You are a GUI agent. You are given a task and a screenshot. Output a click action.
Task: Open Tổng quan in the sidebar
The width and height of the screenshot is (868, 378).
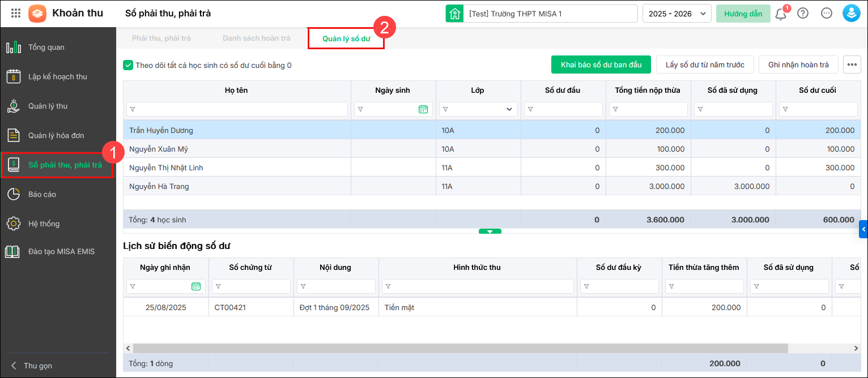tap(57, 47)
